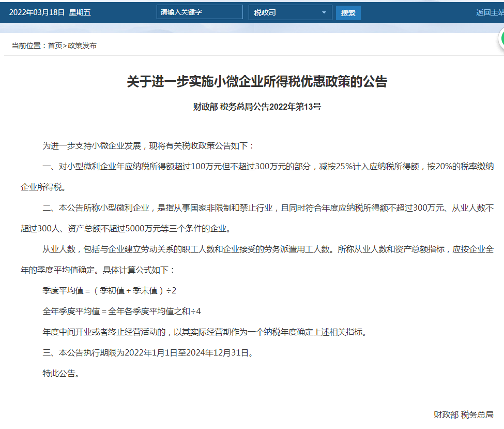Click the 搜索 search button
This screenshot has width=504, height=429.
348,13
